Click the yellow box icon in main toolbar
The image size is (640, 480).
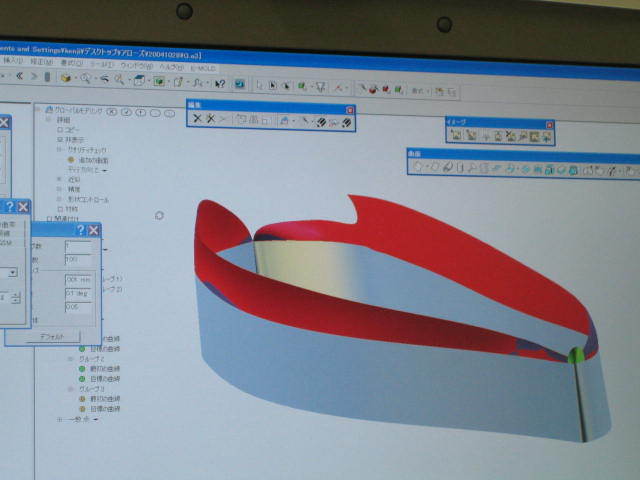tap(66, 78)
